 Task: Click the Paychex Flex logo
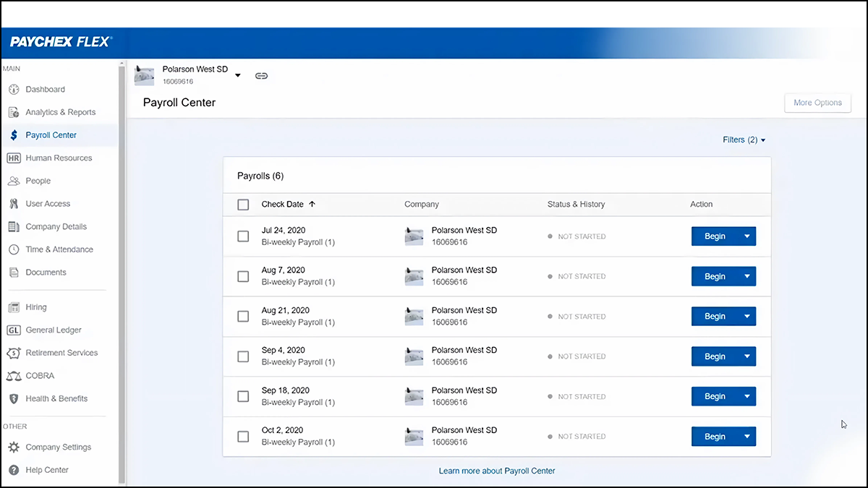(x=61, y=42)
